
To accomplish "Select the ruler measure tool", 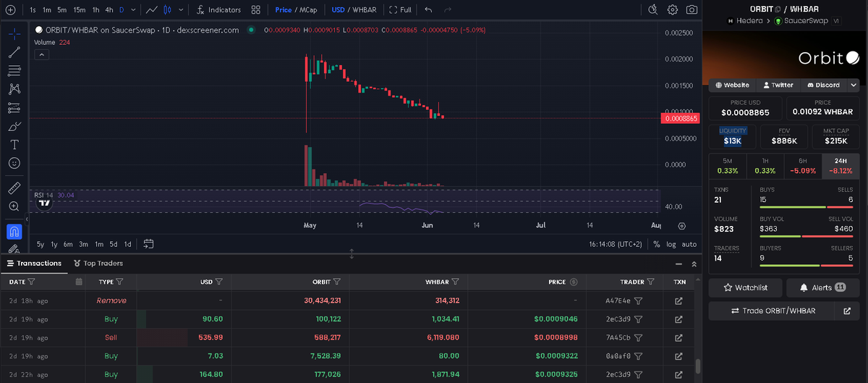I will (14, 188).
